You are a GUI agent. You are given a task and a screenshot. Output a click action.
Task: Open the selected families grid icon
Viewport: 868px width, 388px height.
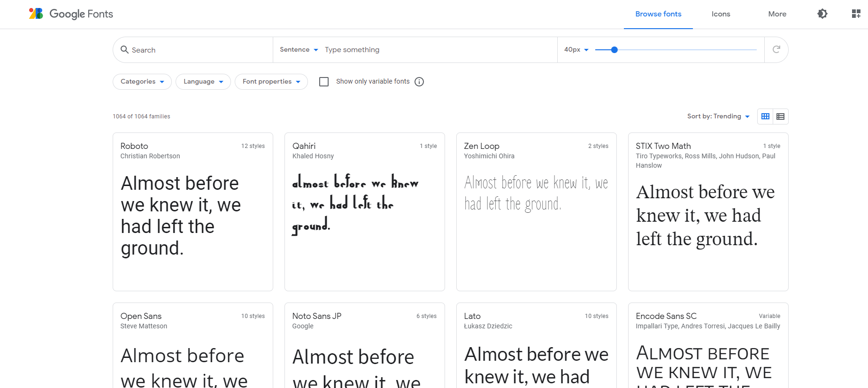pyautogui.click(x=856, y=14)
